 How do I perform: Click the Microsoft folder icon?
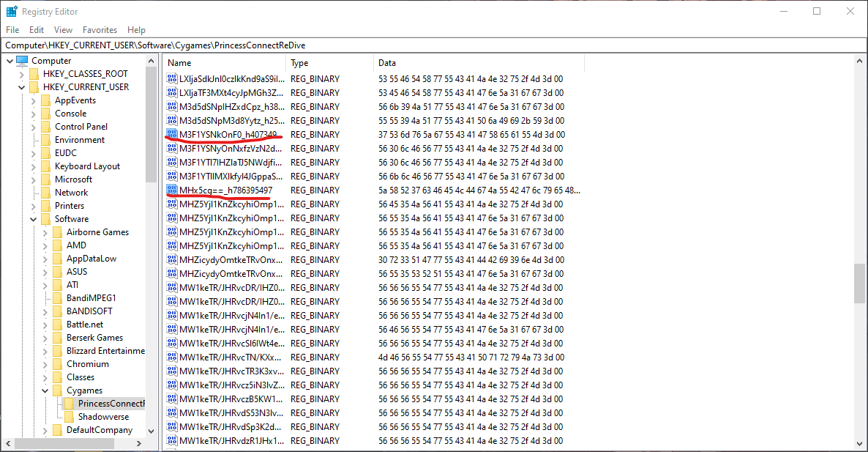point(45,179)
